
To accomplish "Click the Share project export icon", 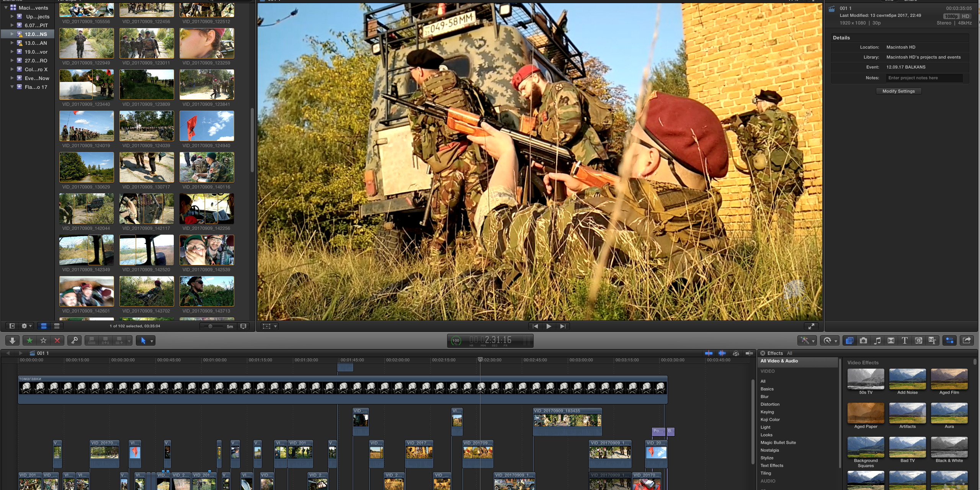I will [x=967, y=340].
